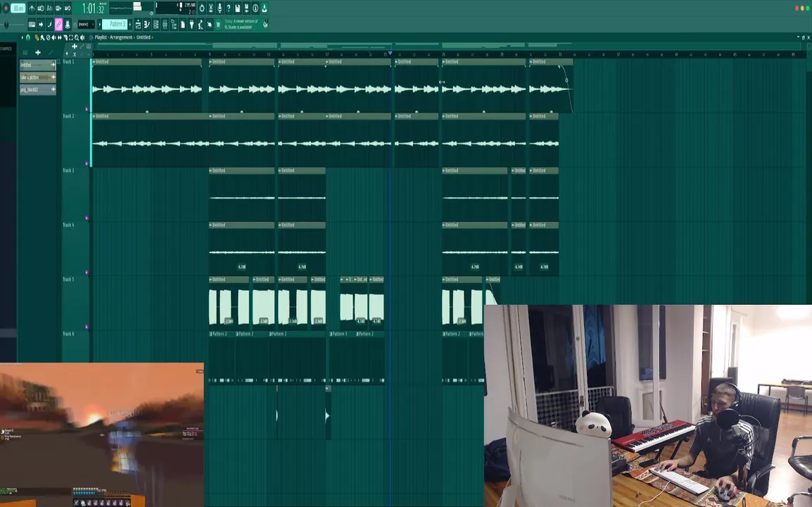Open the Pattern 3 selector
Screen dimensions: 812x507
pyautogui.click(x=115, y=25)
